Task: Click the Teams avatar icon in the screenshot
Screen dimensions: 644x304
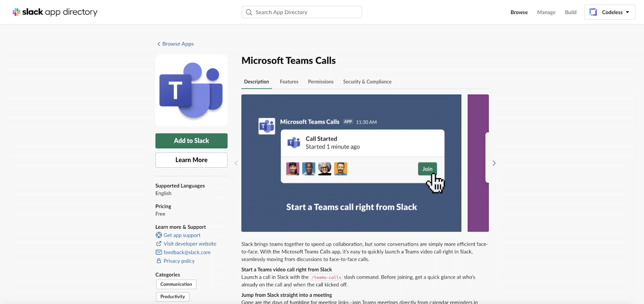Action: pos(266,126)
